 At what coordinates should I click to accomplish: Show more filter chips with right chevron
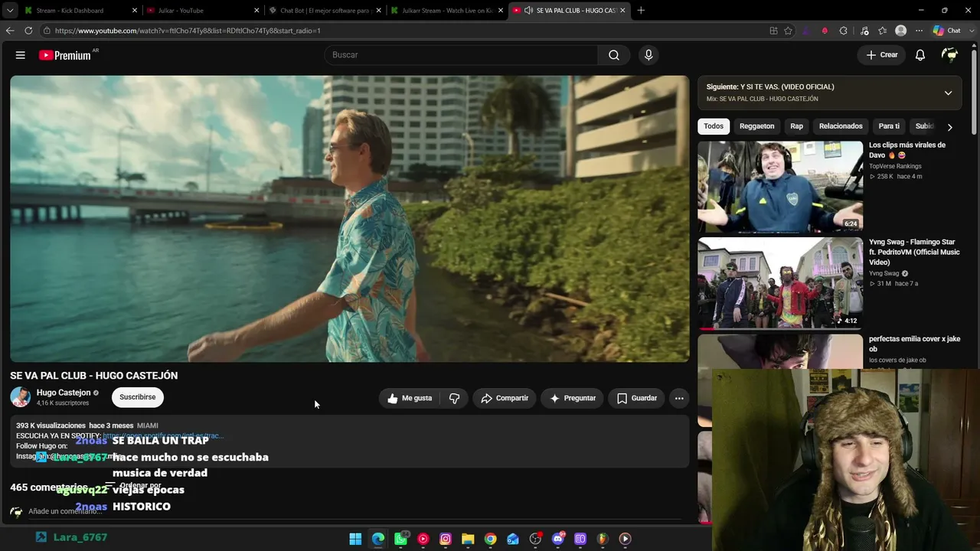coord(949,126)
